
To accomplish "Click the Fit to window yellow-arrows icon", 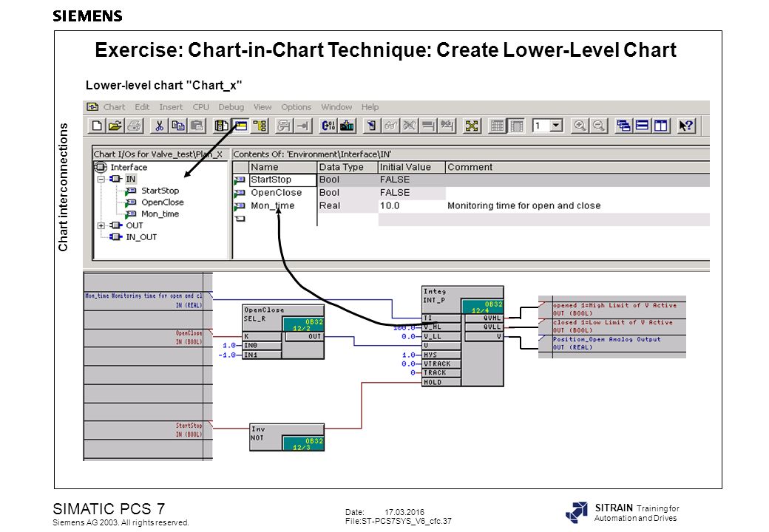I will (471, 126).
